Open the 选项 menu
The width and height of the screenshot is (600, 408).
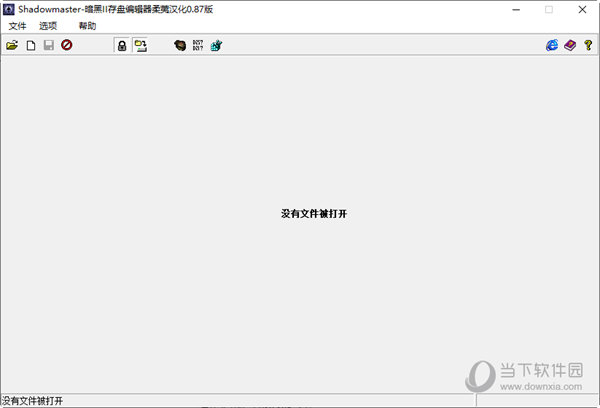(x=48, y=26)
